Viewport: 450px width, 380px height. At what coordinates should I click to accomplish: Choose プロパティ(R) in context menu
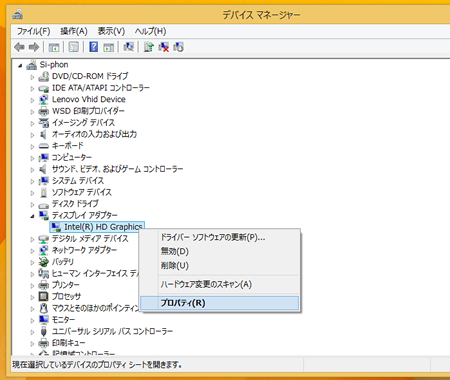pos(219,303)
